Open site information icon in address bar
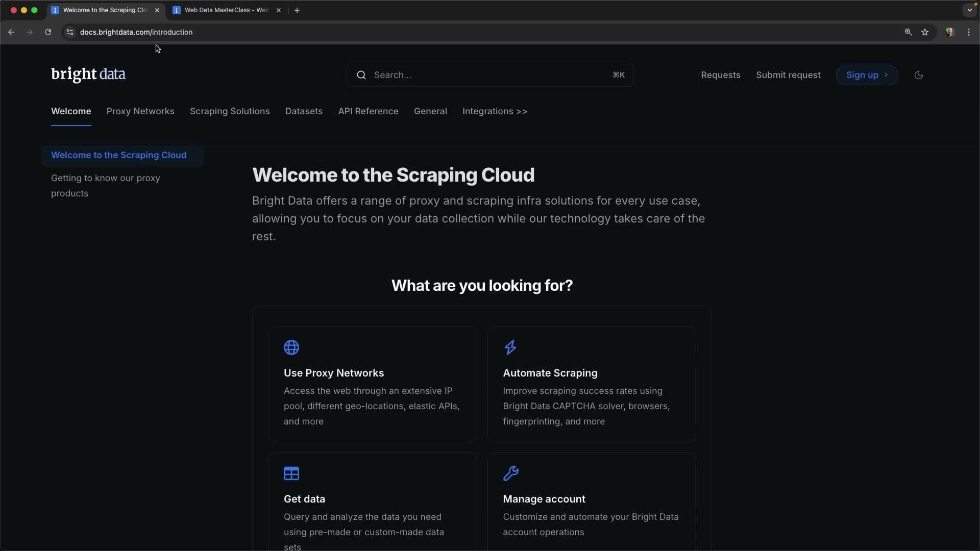The height and width of the screenshot is (551, 980). (x=70, y=32)
